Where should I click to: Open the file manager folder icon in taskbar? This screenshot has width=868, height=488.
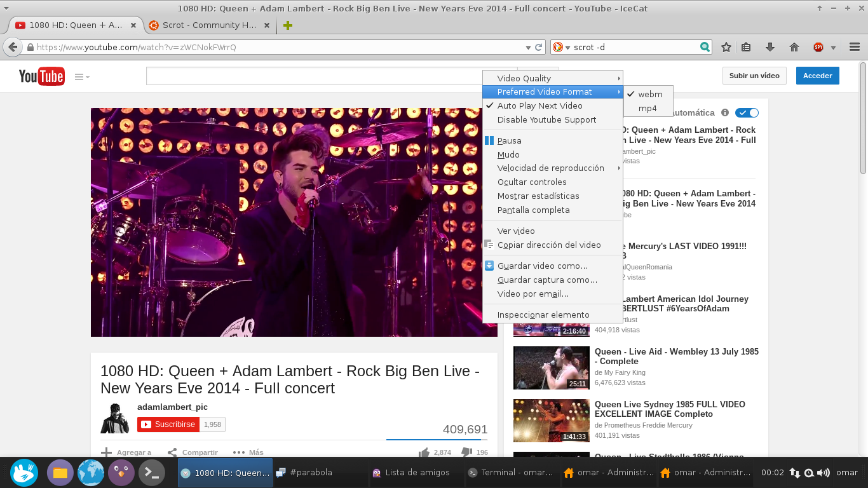(x=60, y=473)
